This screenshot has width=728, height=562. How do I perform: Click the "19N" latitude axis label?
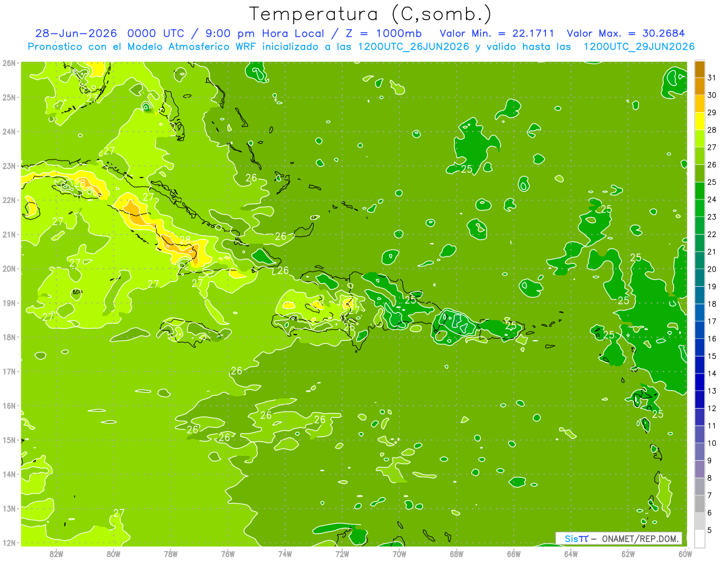(9, 303)
